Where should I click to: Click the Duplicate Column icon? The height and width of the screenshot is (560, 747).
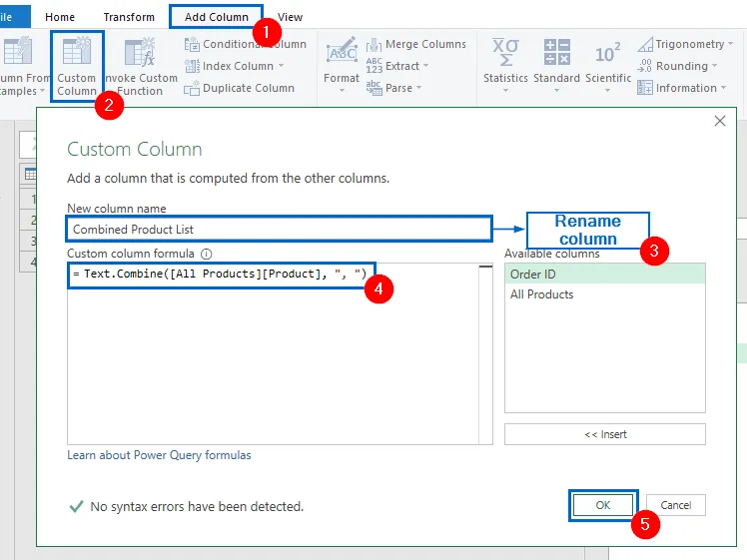[192, 89]
